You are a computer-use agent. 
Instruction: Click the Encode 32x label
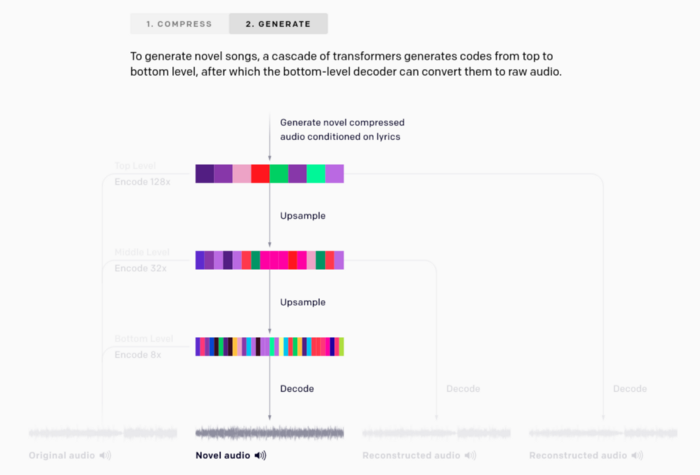pos(141,268)
